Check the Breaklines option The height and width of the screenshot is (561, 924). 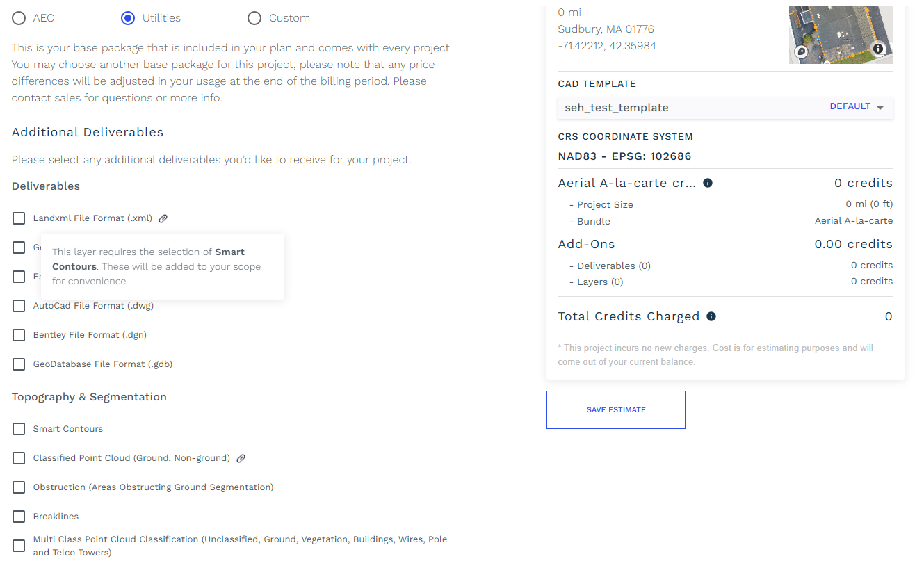click(x=19, y=517)
